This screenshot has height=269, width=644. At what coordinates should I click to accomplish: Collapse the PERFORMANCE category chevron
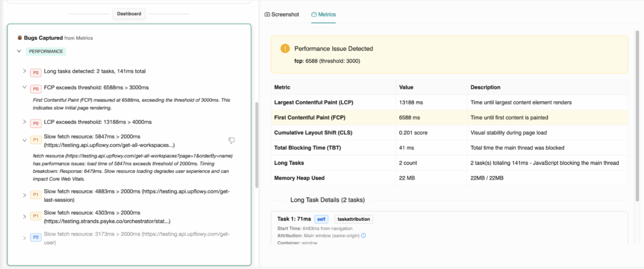[19, 51]
